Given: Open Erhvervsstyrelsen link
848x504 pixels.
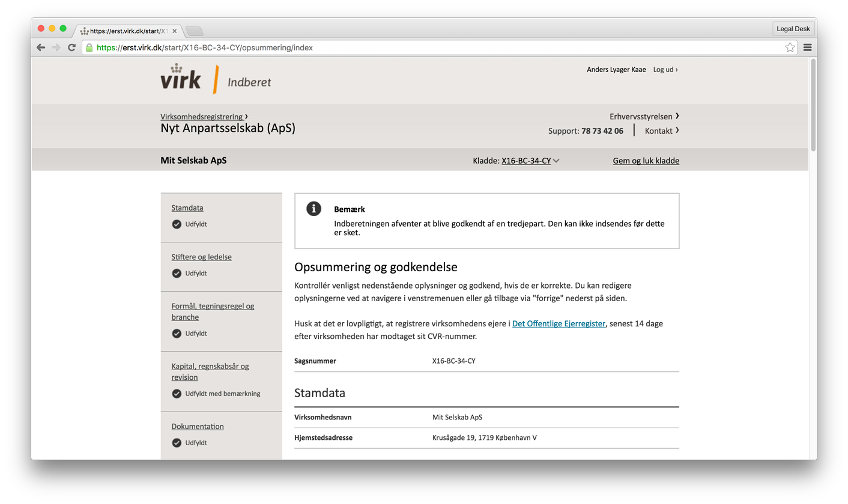Looking at the screenshot, I should (x=644, y=116).
